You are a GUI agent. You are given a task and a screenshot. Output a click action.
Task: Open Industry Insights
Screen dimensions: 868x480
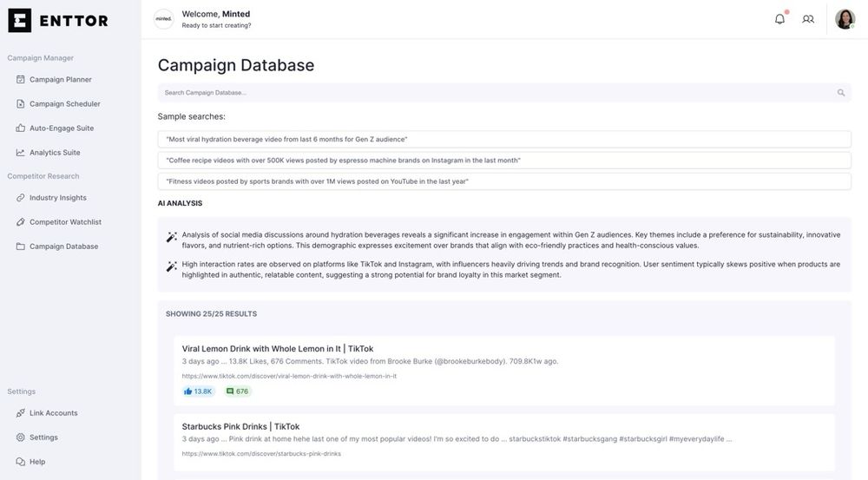click(x=58, y=198)
